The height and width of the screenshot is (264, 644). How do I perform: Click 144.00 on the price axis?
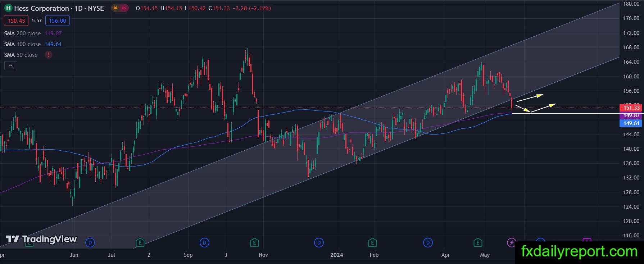coord(631,134)
